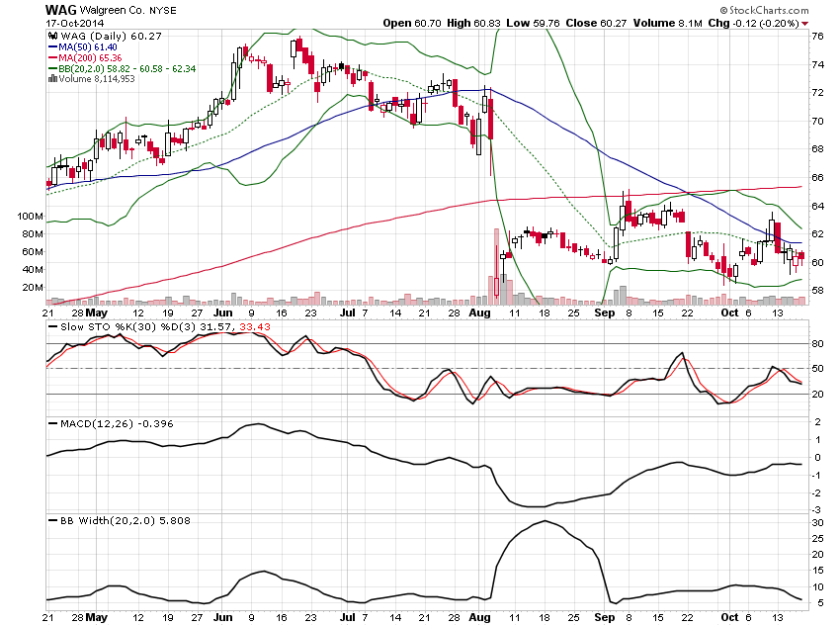
Task: Click the 100M volume axis label
Action: point(30,216)
